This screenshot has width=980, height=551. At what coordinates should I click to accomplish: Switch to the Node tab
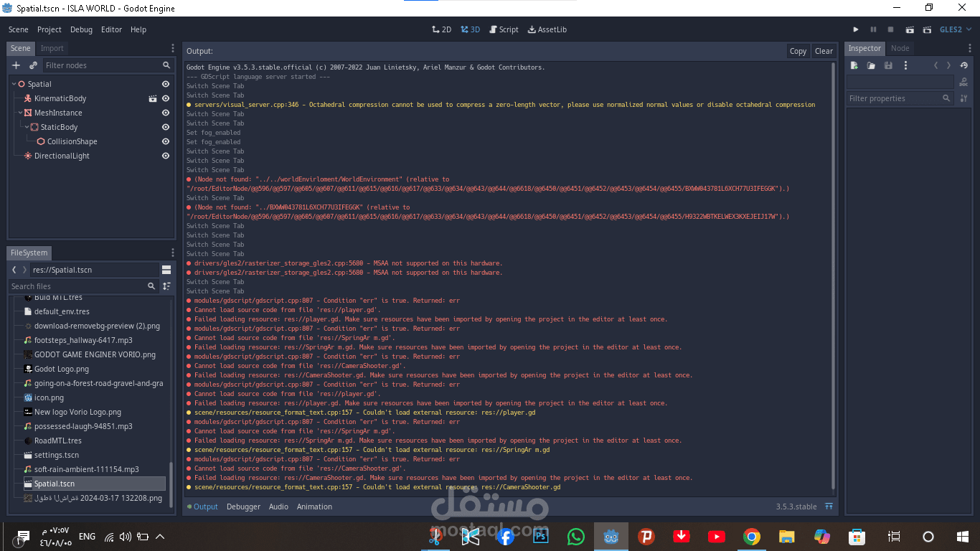click(x=900, y=48)
